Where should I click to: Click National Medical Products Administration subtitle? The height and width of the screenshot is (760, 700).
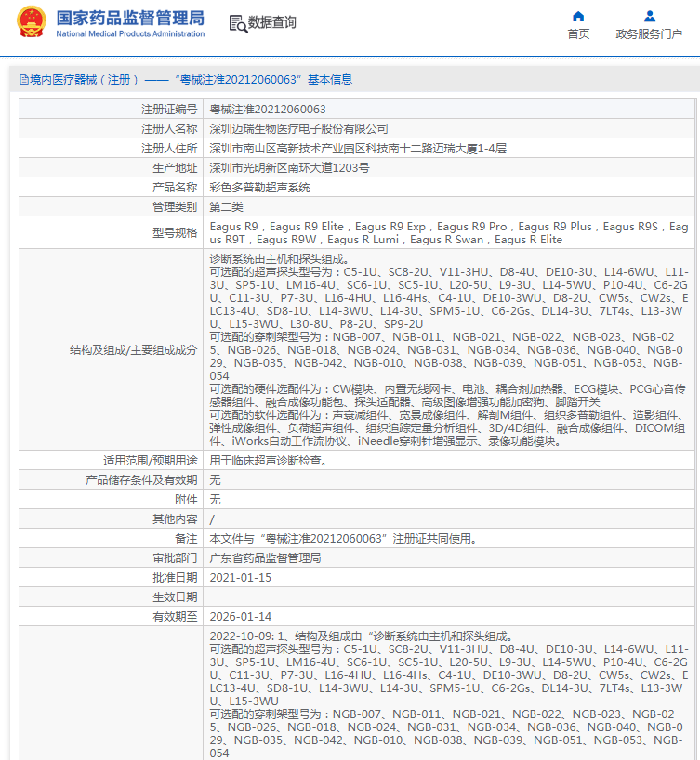pos(130,34)
